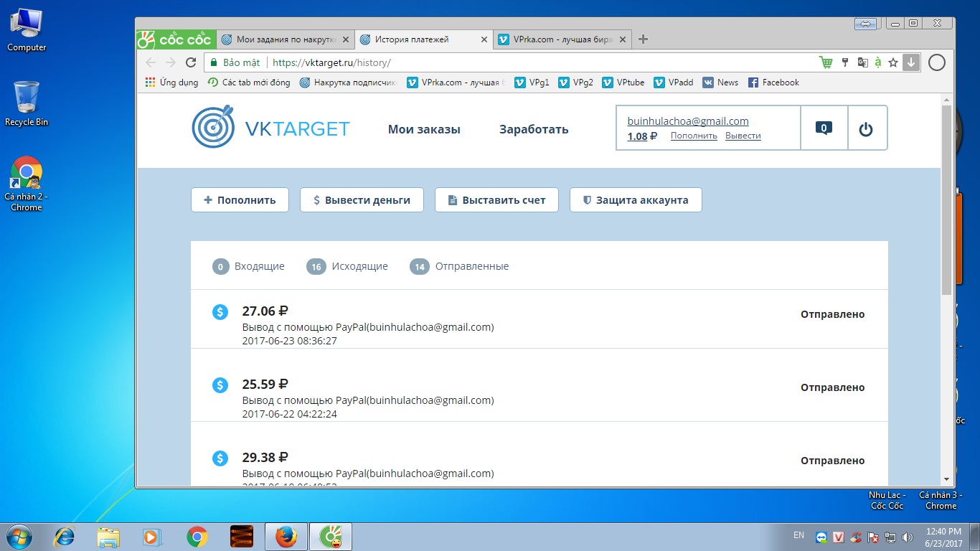Click the Выставить счет button

click(x=496, y=200)
